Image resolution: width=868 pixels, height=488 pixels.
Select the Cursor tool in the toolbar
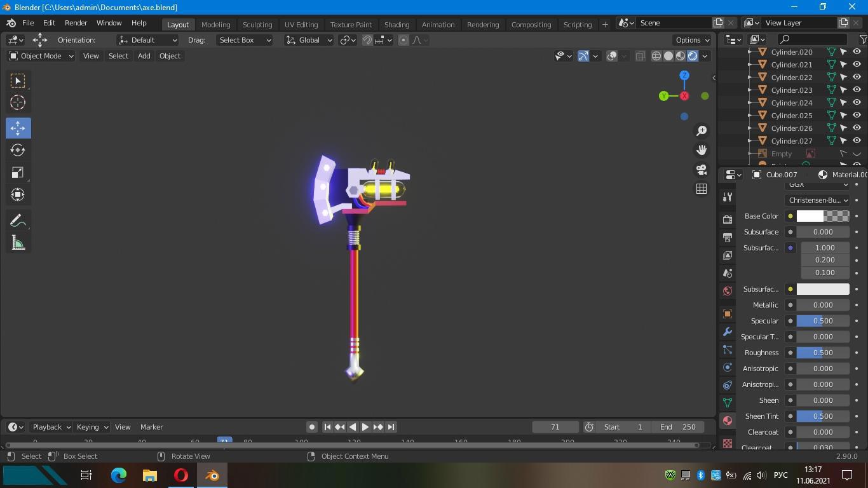(x=18, y=102)
